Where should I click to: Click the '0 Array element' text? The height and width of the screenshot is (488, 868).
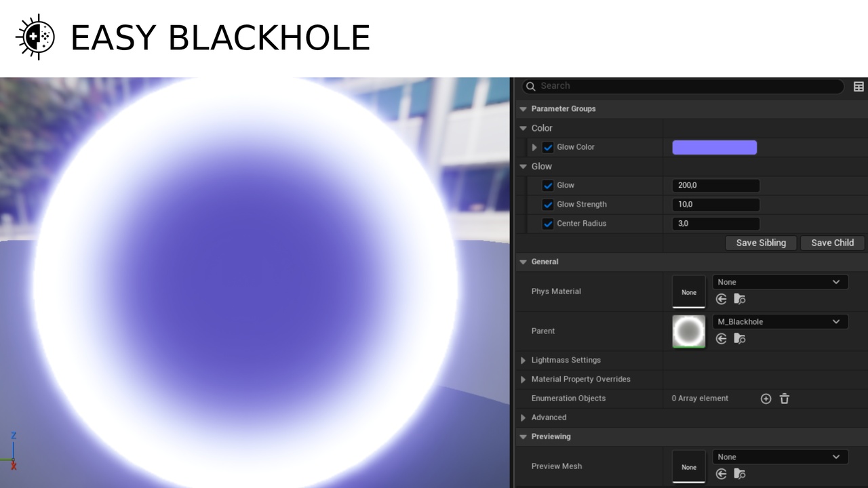700,399
